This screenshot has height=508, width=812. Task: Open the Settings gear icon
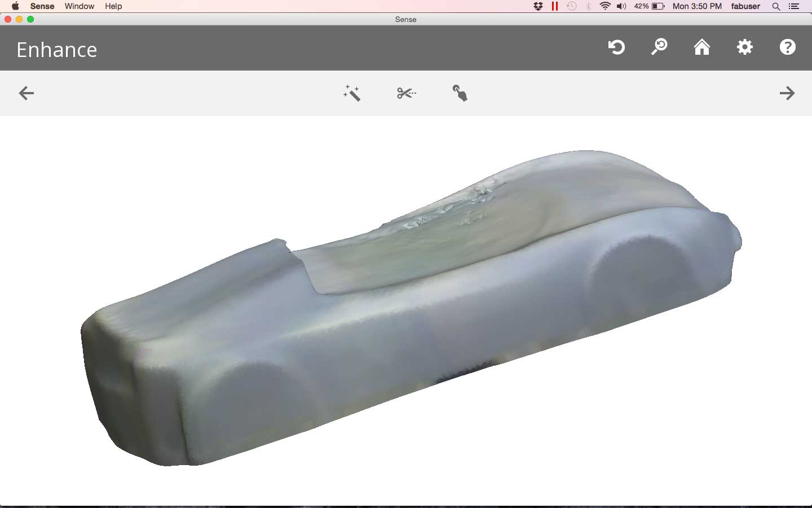point(745,47)
